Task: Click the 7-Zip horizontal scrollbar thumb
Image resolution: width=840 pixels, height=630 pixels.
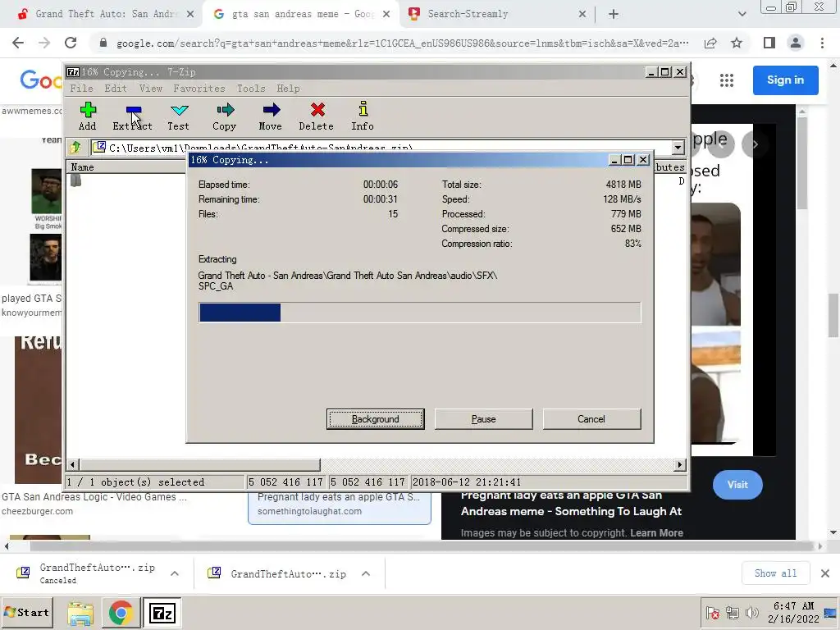Action: click(200, 464)
